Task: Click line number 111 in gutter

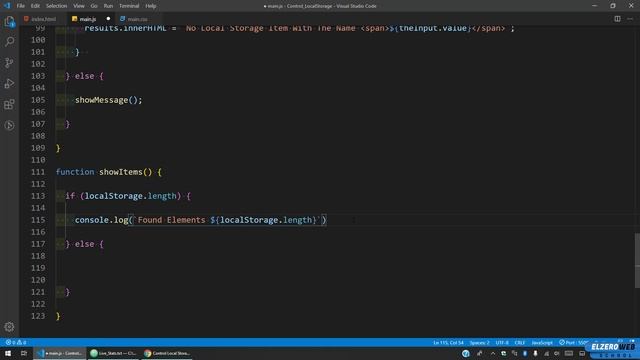Action: (38, 172)
